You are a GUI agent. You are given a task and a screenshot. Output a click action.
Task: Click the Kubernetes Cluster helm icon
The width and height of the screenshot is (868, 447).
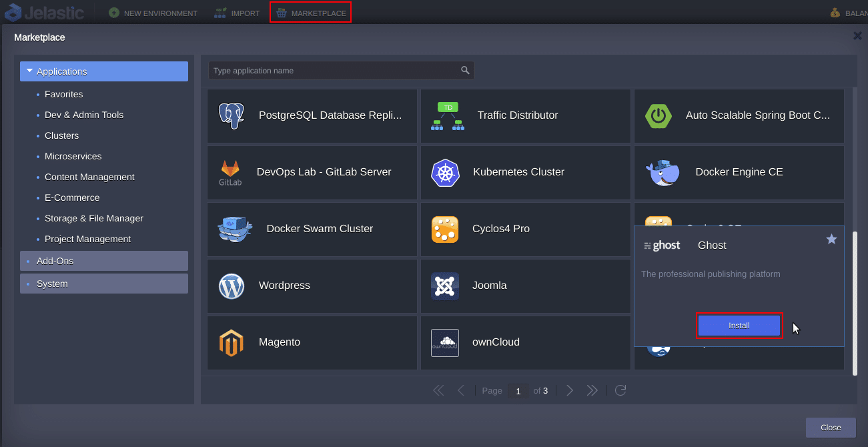pyautogui.click(x=445, y=173)
